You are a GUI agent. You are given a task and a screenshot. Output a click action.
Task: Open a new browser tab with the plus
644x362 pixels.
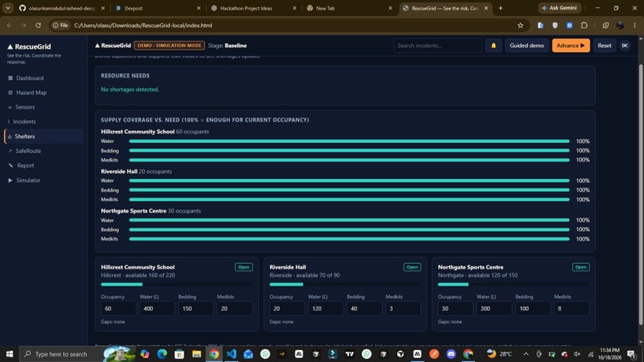tap(500, 8)
